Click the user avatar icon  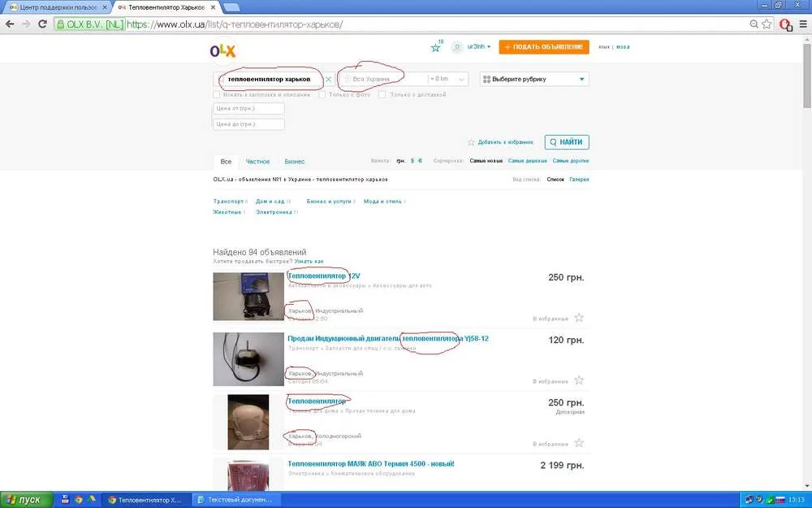click(456, 46)
